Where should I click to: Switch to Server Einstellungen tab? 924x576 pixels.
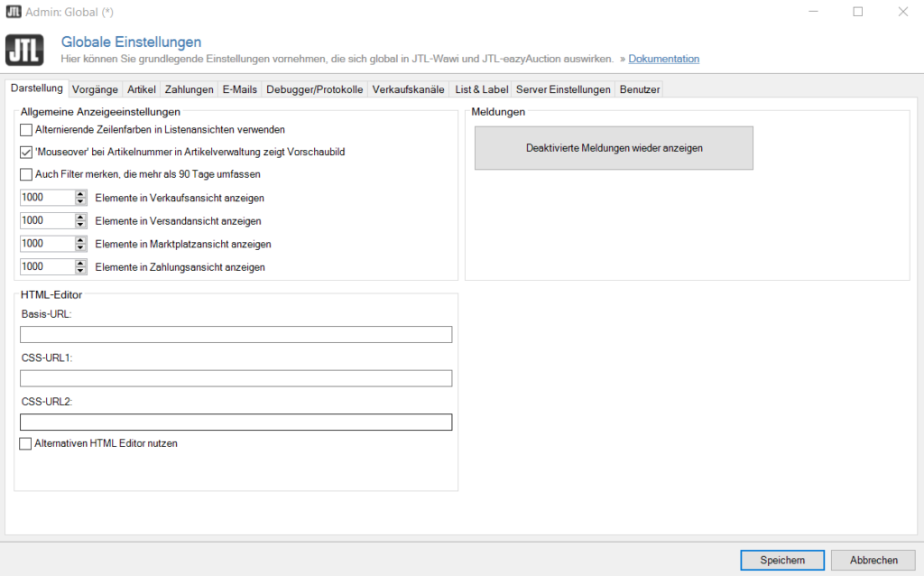click(564, 89)
